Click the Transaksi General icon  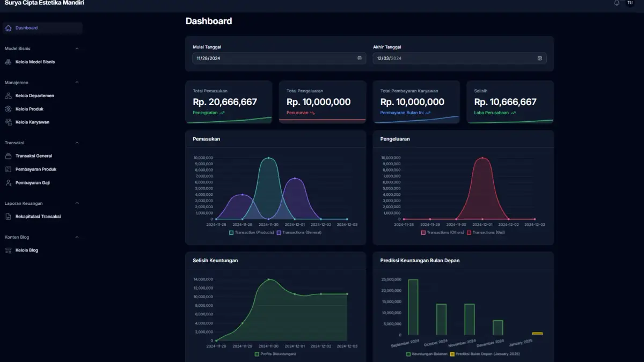[x=8, y=156]
